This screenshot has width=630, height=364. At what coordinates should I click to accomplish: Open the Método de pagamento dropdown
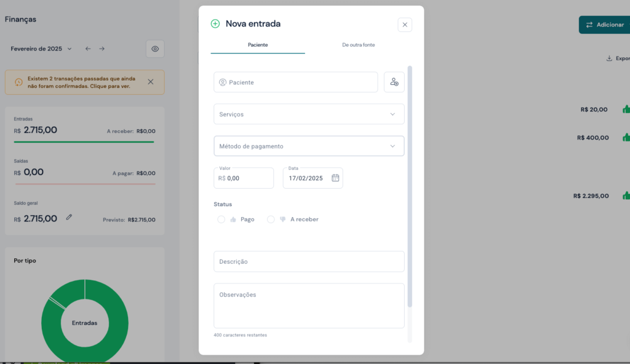pyautogui.click(x=309, y=146)
